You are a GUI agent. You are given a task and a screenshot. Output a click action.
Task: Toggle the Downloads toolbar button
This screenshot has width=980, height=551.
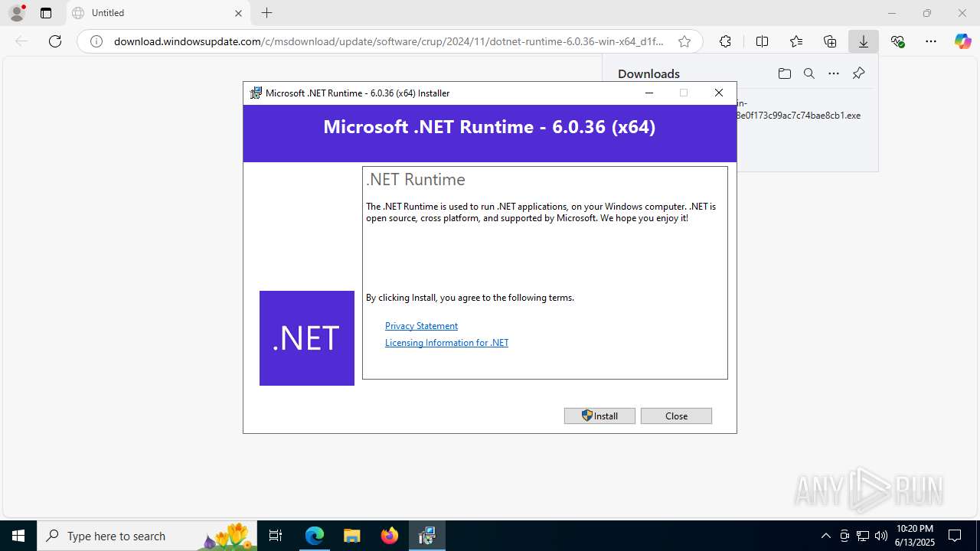tap(864, 41)
